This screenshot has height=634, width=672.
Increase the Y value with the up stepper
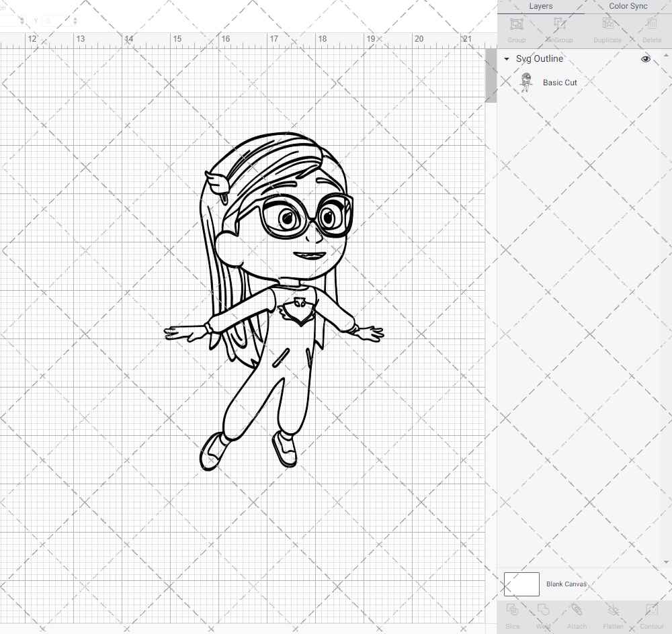75,18
